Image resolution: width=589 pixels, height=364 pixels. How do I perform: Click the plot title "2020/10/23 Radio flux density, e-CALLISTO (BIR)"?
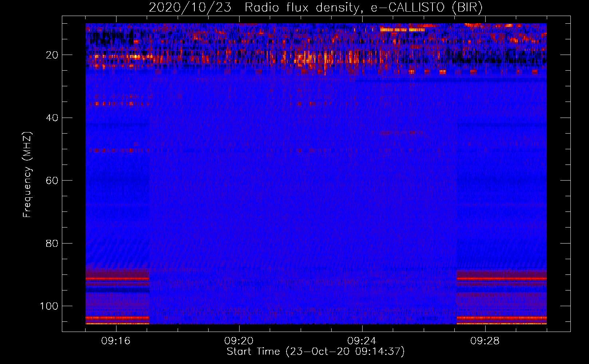316,8
